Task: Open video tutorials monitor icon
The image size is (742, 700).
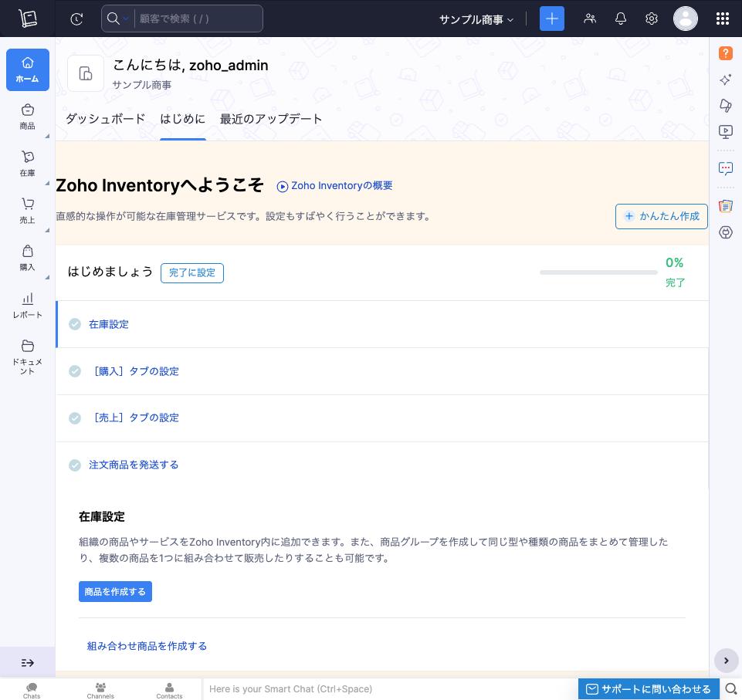Action: 726,131
